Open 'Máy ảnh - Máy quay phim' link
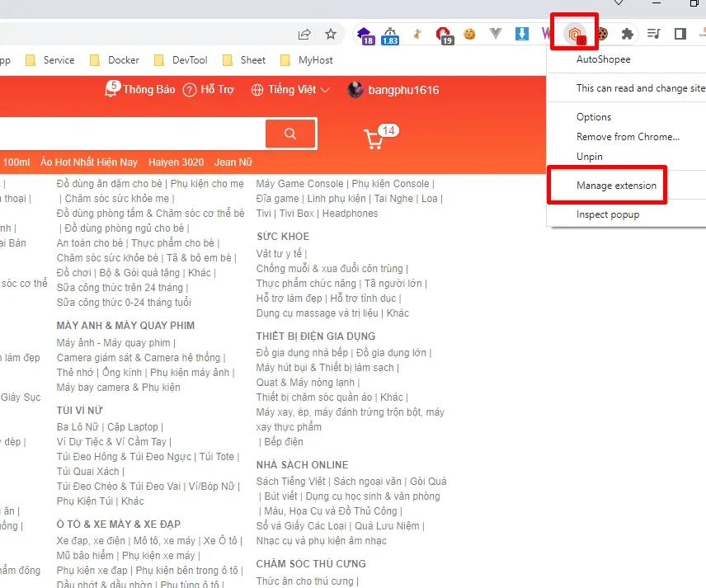Screen dimensions: 706x588 coord(113,343)
